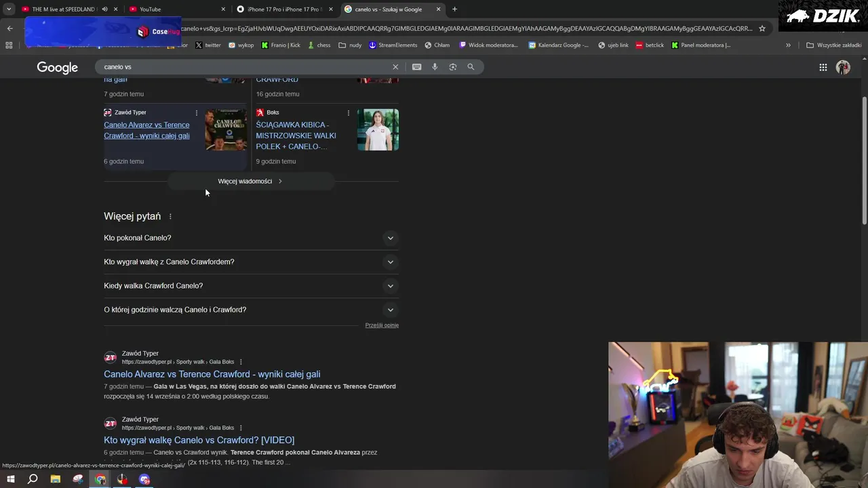The width and height of the screenshot is (868, 488).
Task: Open betclick bookmark
Action: (650, 45)
